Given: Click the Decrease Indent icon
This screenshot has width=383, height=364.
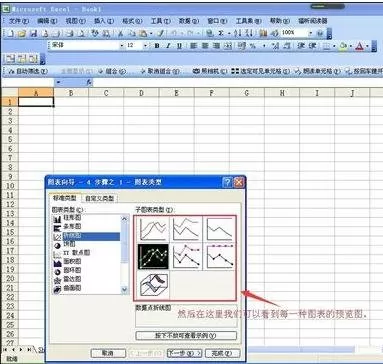Looking at the screenshot, I should coord(301,46).
